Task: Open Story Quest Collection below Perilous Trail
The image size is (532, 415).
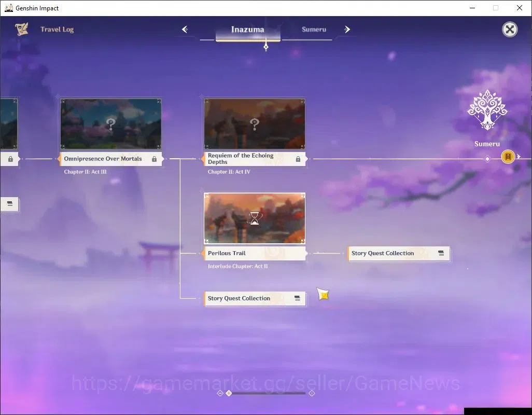Action: tap(255, 299)
